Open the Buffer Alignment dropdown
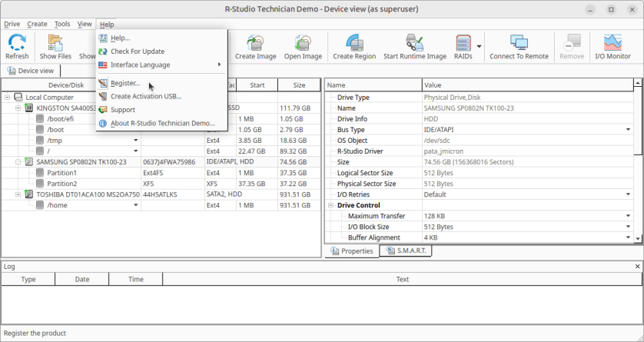The width and height of the screenshot is (644, 342). tap(629, 237)
